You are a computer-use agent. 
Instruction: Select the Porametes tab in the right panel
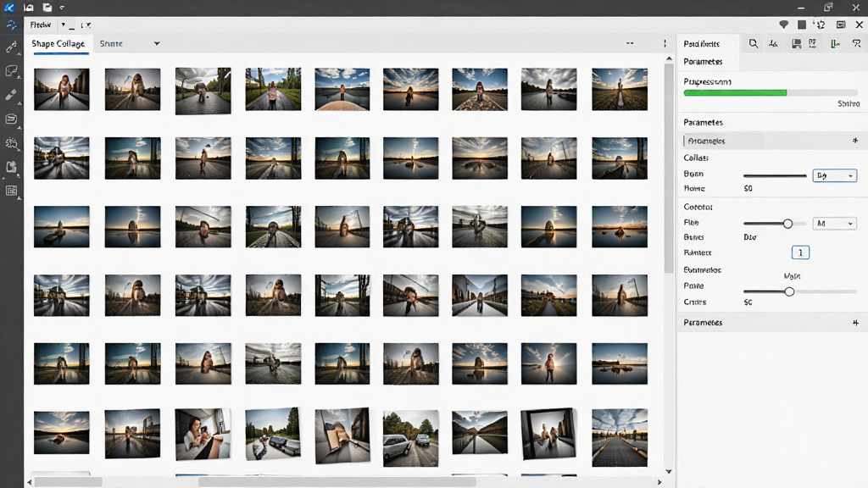point(703,61)
